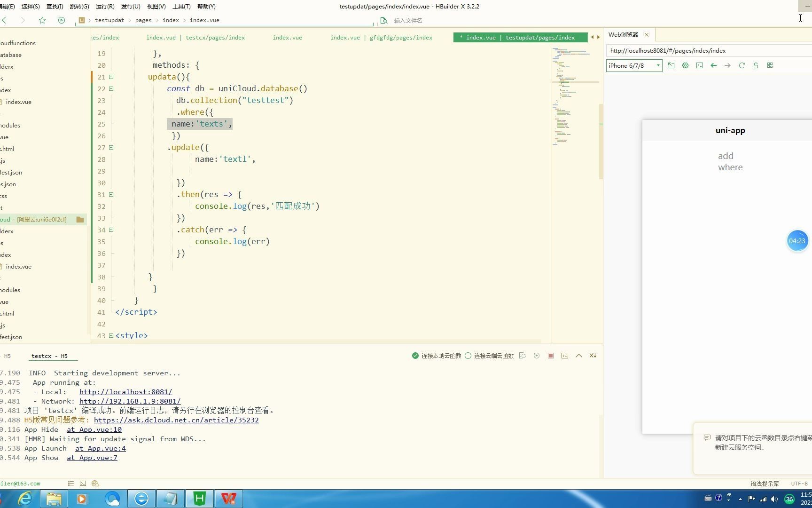812x508 pixels.
Task: Select the connect to cloud-side functions radio
Action: pyautogui.click(x=468, y=356)
